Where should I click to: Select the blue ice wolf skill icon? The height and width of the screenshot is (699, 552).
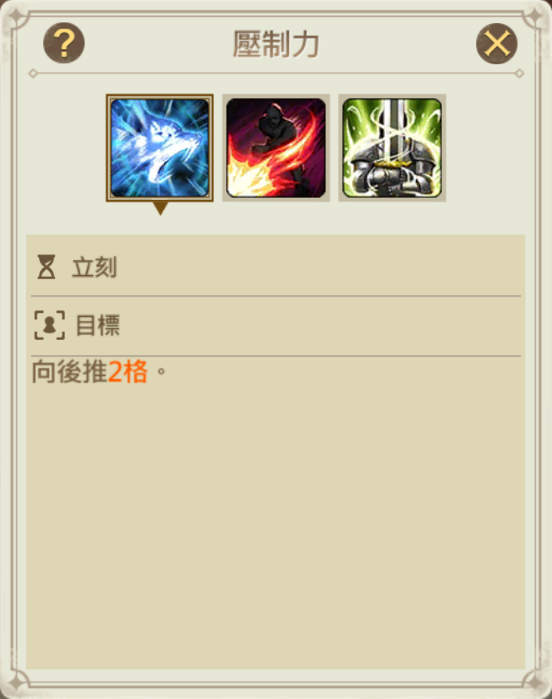click(160, 148)
